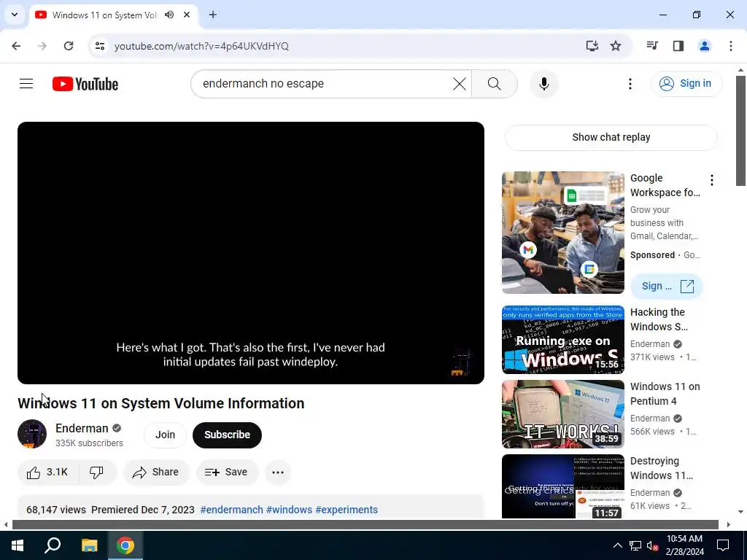747x560 pixels.
Task: Open the Windows Start menu
Action: [18, 545]
